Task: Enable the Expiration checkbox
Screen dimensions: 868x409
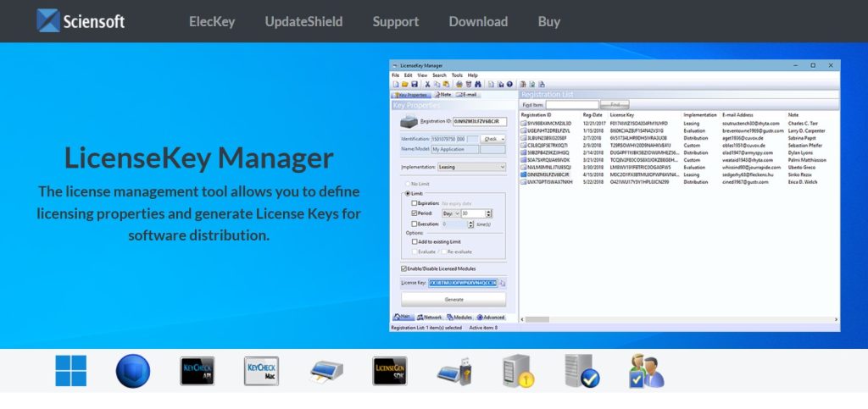Action: click(x=415, y=203)
